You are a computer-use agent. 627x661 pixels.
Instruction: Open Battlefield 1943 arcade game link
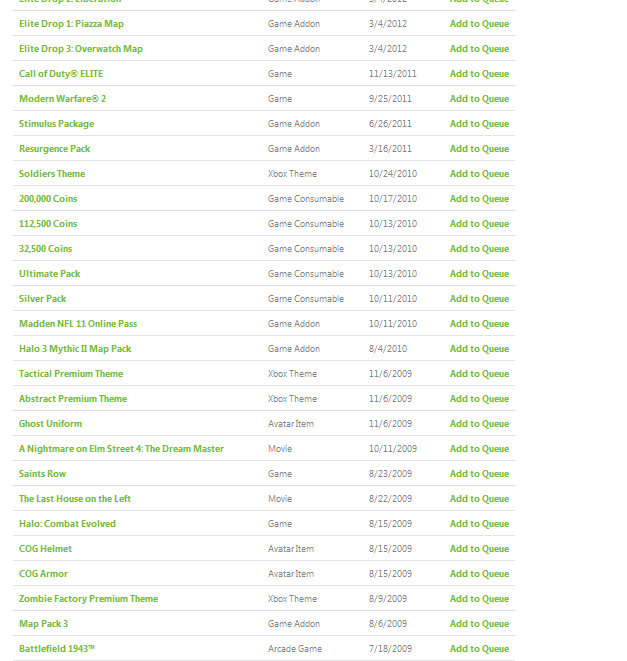tap(57, 649)
